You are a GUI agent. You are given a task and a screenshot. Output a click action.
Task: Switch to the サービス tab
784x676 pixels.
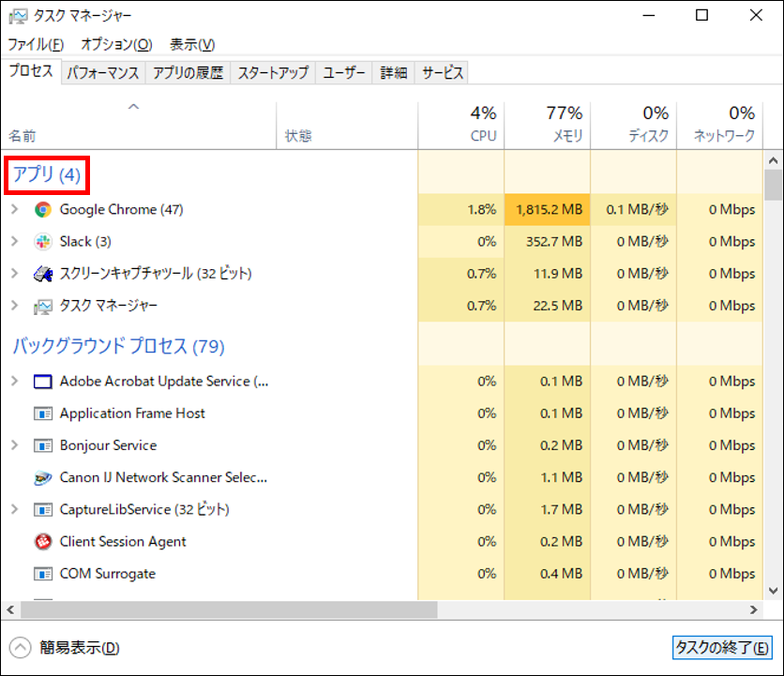click(x=442, y=73)
